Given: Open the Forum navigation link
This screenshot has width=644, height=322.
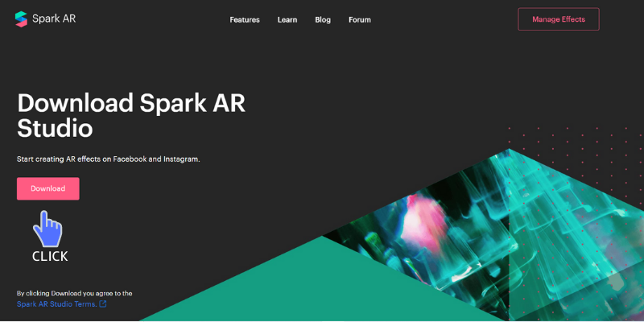Looking at the screenshot, I should pos(359,19).
